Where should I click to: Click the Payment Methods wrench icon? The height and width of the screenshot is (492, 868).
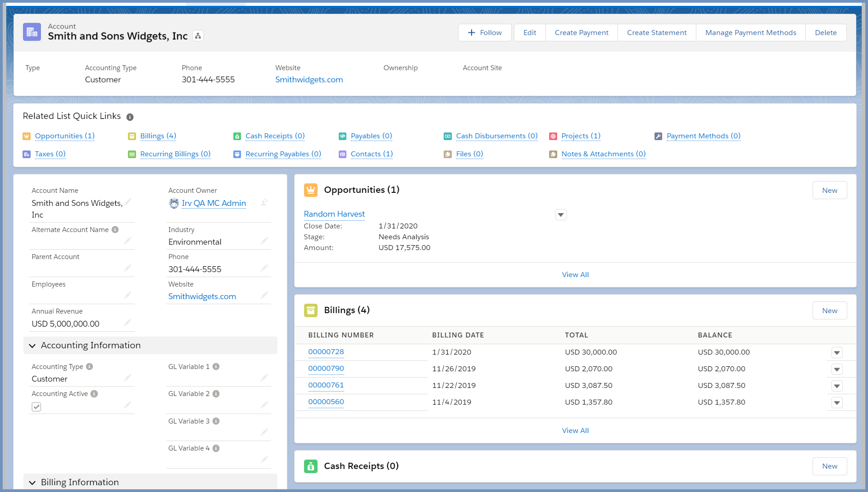658,136
